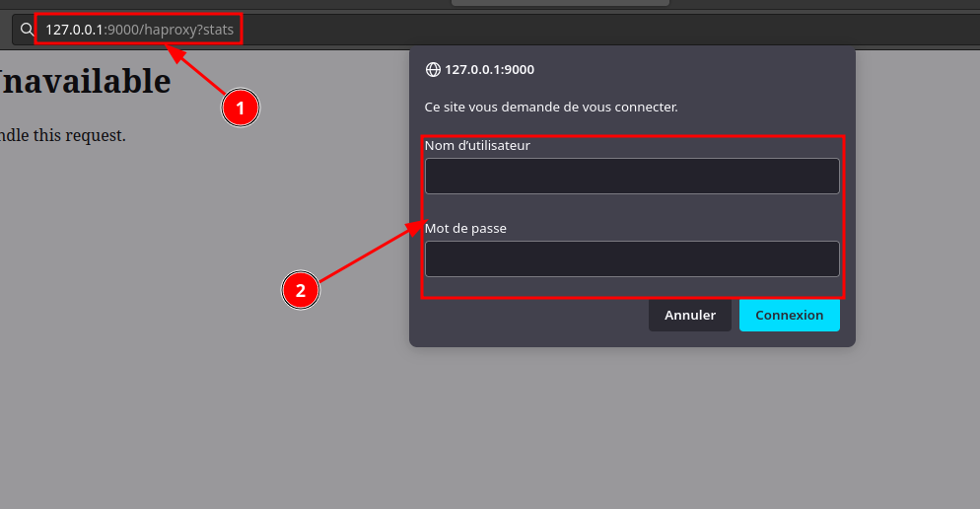Screen dimensions: 980x509
Task: Click the "haproxy?stats" path portion of URL
Action: click(189, 30)
